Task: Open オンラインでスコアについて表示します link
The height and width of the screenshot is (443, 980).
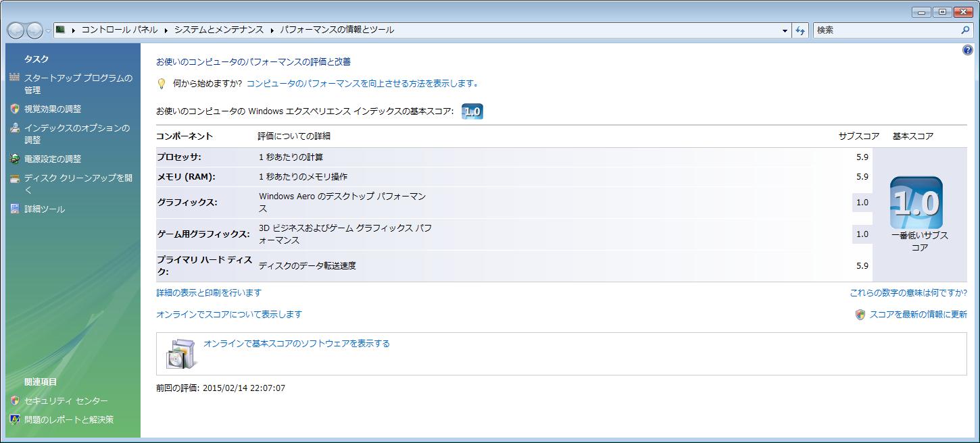Action: point(229,314)
